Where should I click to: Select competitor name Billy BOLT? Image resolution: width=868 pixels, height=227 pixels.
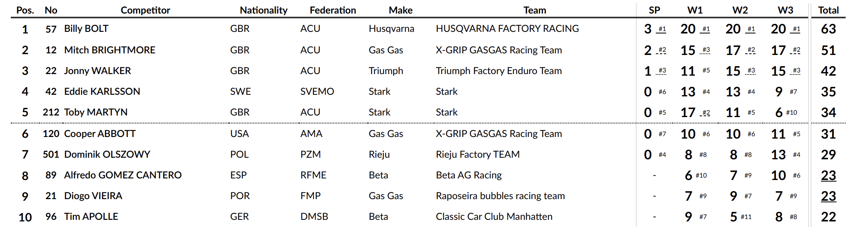(86, 29)
